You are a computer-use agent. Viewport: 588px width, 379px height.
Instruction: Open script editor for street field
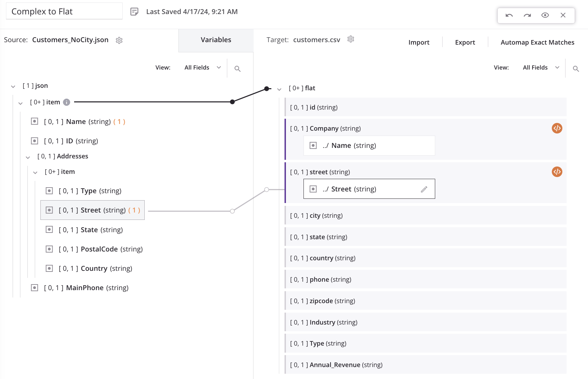pos(557,172)
